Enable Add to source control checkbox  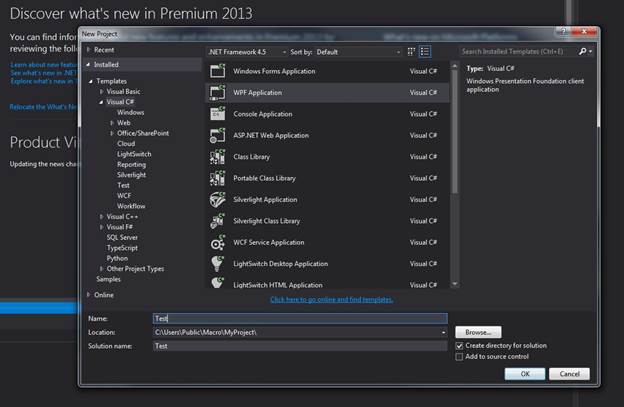[x=459, y=357]
